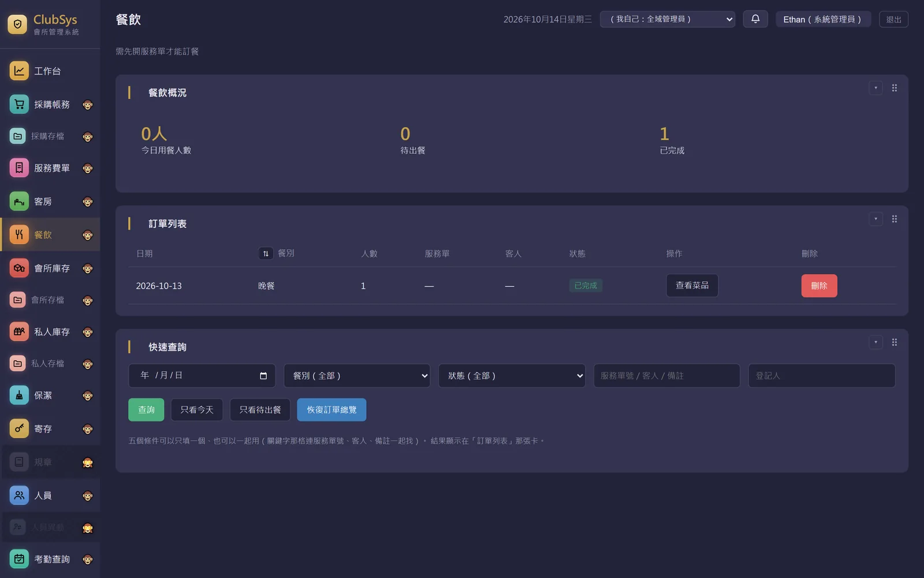Grab the drag handle on 訂單列表 card
The width and height of the screenshot is (924, 578).
click(895, 219)
